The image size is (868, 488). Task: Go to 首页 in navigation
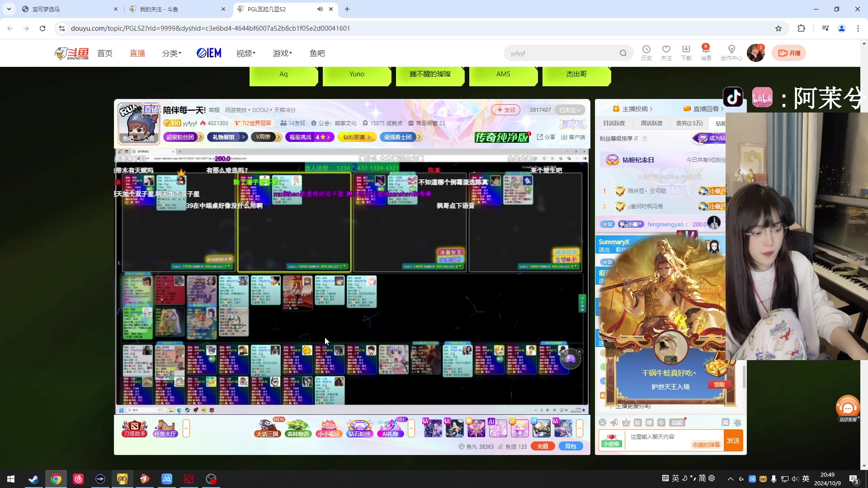(x=105, y=53)
